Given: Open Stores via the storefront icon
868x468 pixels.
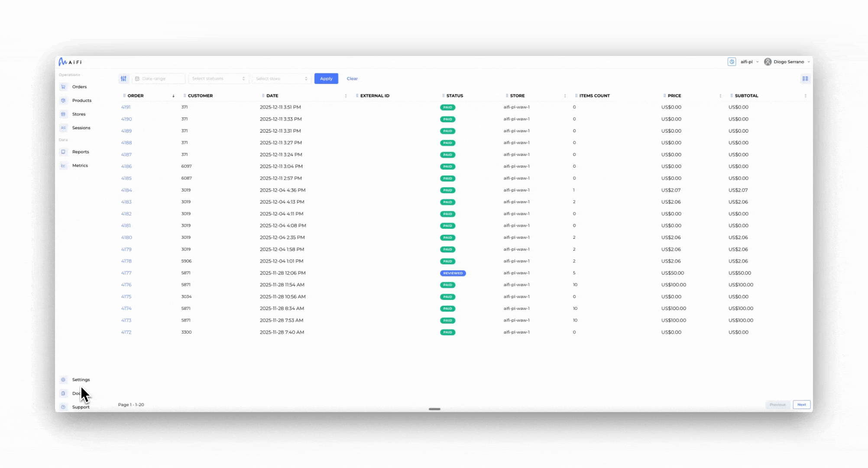Looking at the screenshot, I should coord(63,114).
